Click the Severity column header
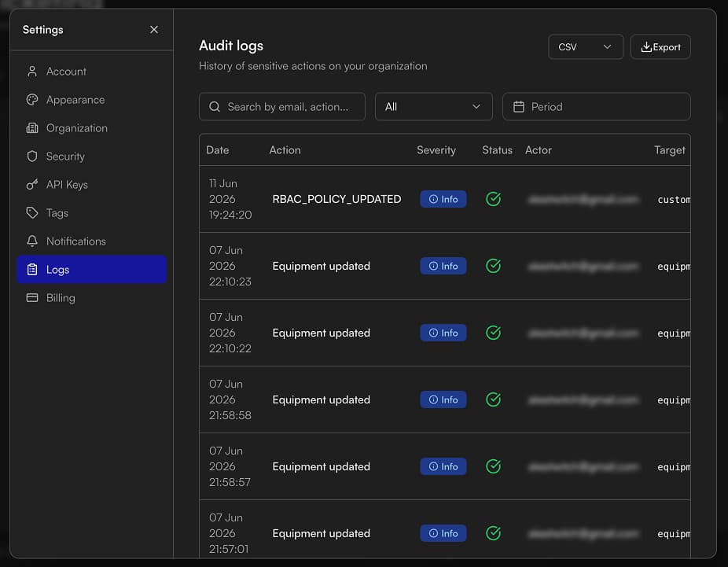 tap(436, 150)
